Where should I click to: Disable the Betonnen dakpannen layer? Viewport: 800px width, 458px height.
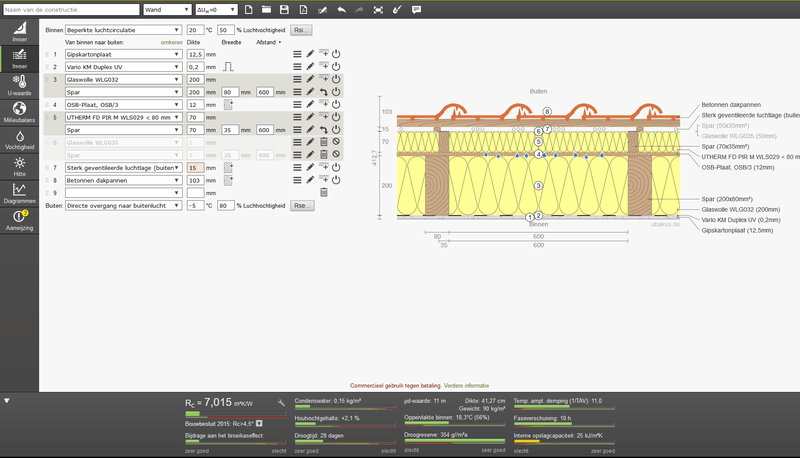tap(336, 180)
